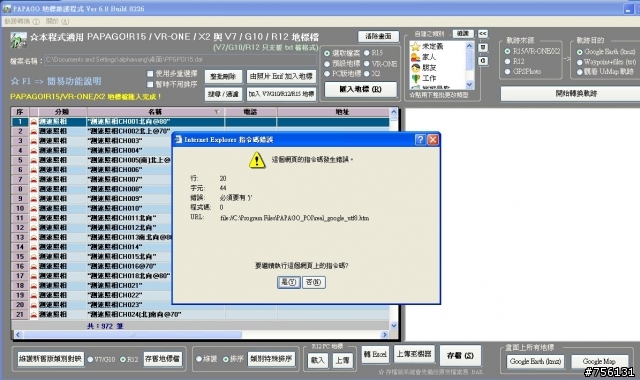Click the 檔案名稱 file path field

(180, 60)
